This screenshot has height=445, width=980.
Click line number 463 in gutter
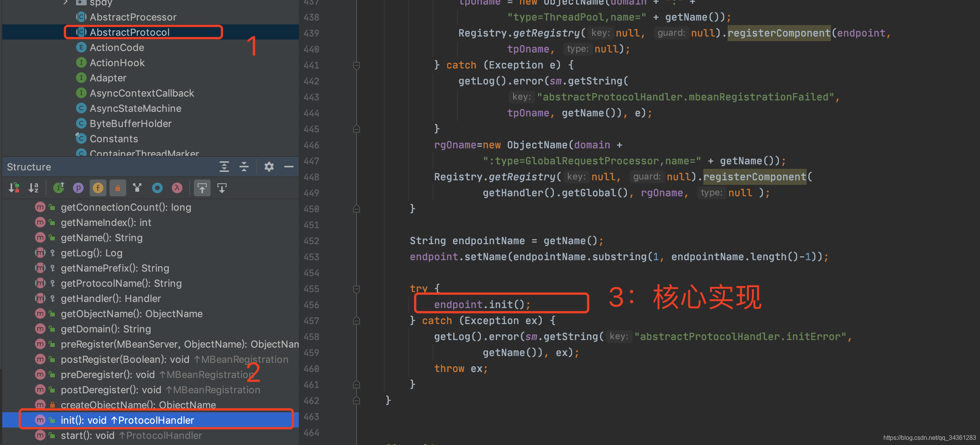[x=311, y=416]
